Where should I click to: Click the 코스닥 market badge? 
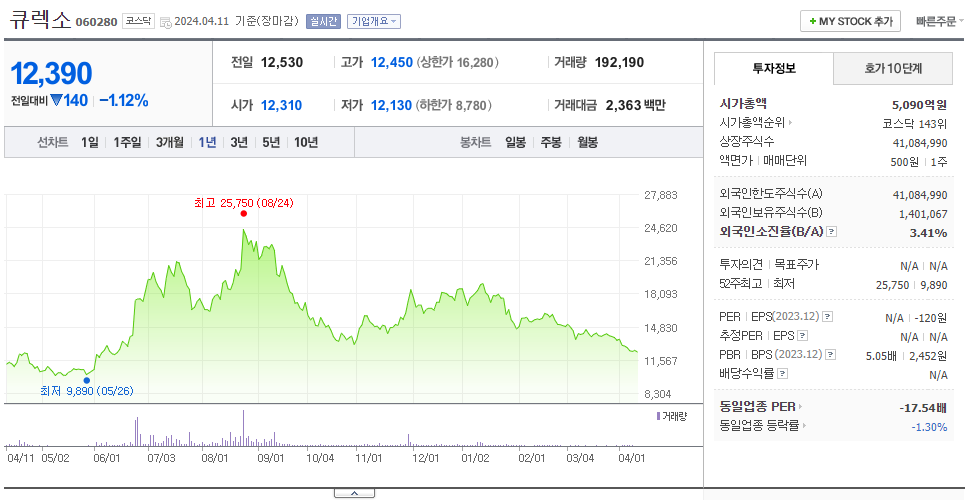[x=138, y=21]
